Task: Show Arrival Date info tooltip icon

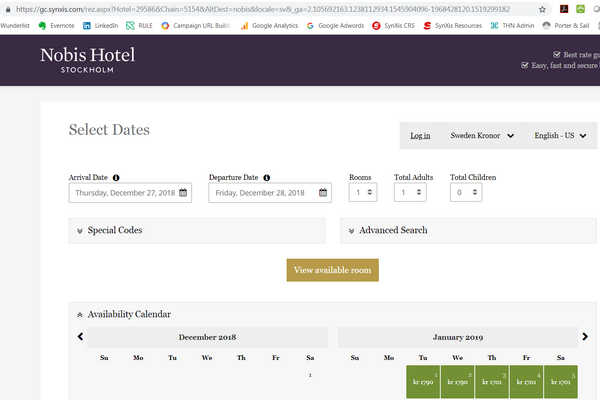Action: pos(116,178)
